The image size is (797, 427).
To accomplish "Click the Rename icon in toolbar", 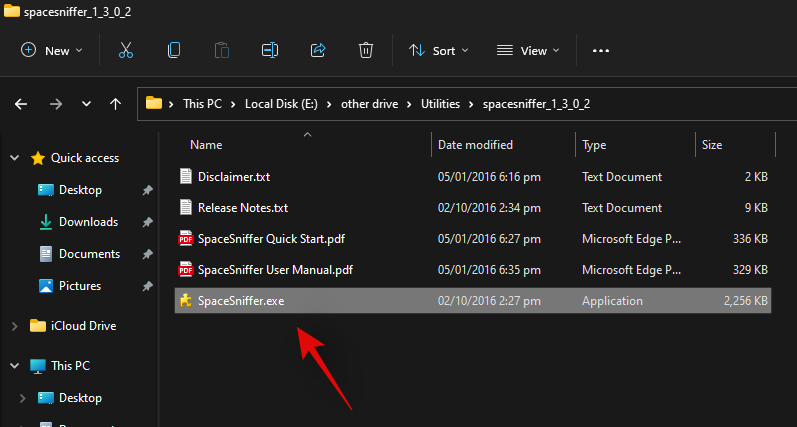I will 269,50.
